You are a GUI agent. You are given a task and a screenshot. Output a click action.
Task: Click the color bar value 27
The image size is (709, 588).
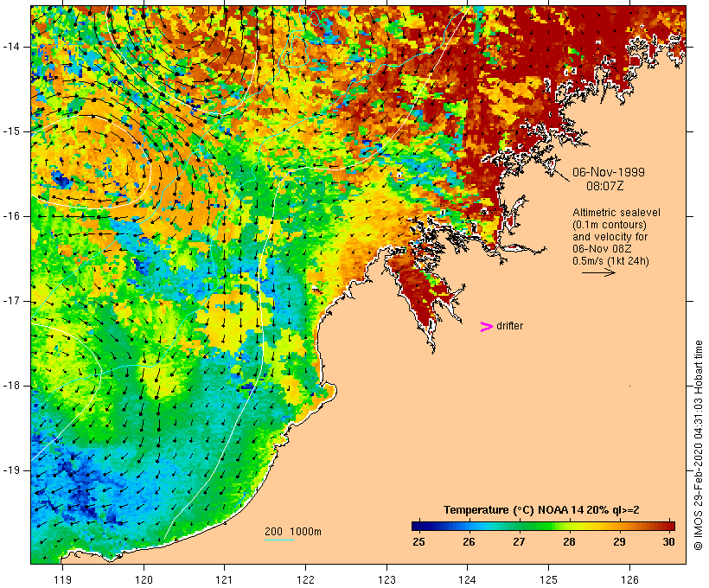coord(519,542)
